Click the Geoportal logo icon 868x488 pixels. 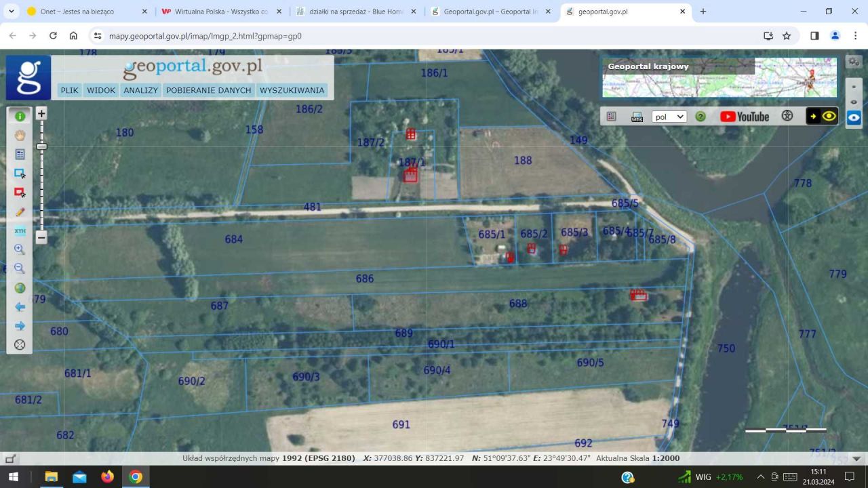[x=28, y=77]
